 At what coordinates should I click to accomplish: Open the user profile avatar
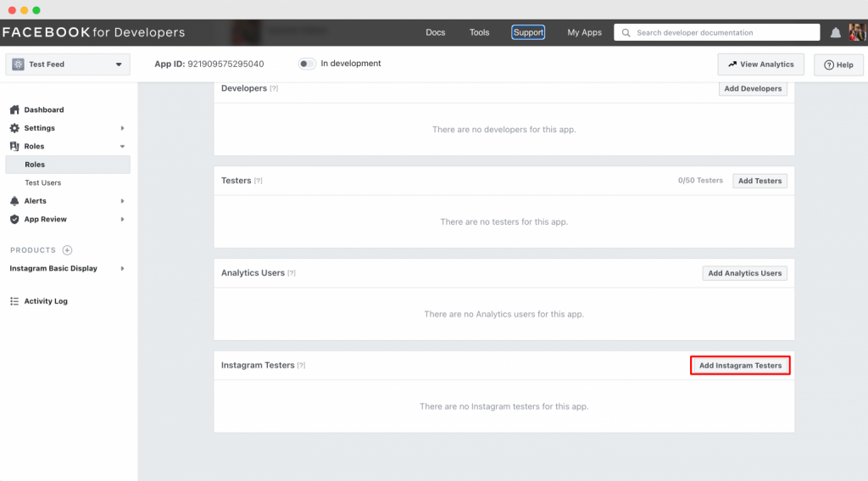point(858,33)
